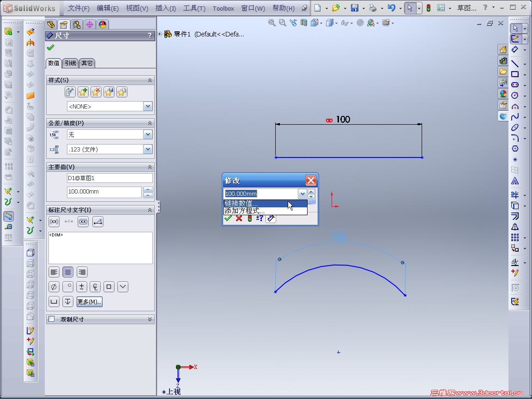Viewport: 532px width, 399px height.
Task: Select left text justification
Action: click(54, 272)
